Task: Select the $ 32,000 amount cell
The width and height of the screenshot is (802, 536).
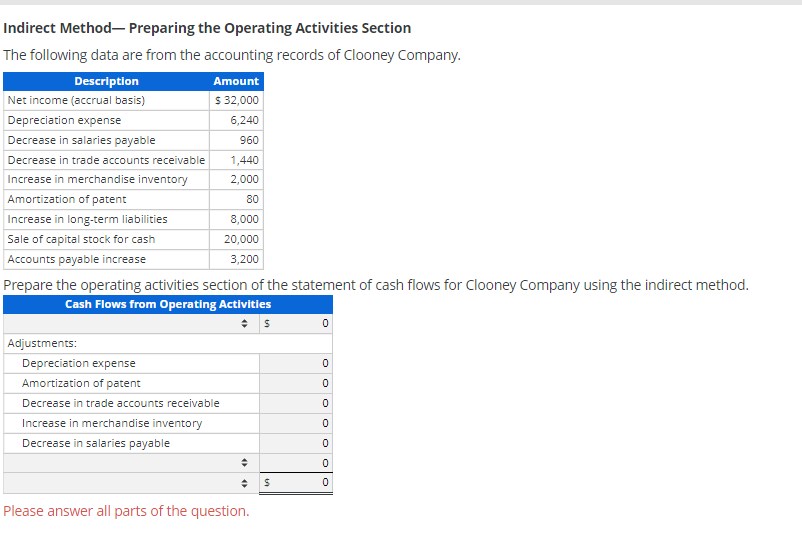Action: [236, 100]
